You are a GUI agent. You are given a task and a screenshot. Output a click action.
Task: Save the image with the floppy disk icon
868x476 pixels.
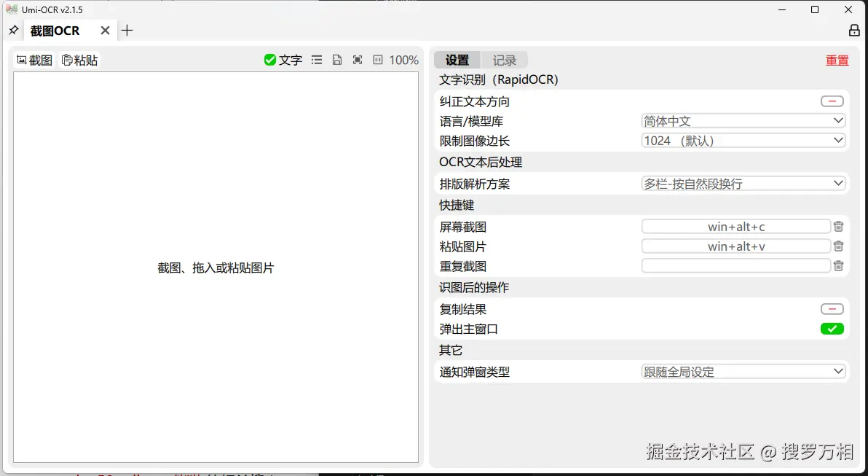tap(337, 60)
